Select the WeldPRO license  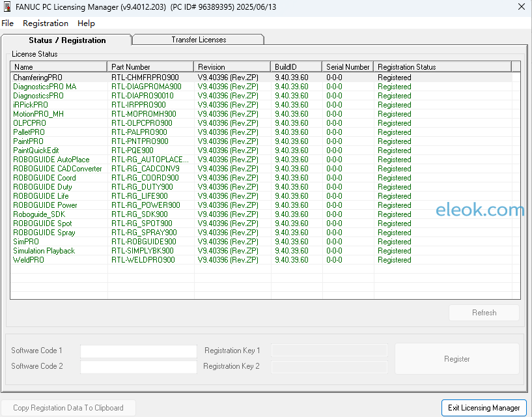[x=261, y=260]
